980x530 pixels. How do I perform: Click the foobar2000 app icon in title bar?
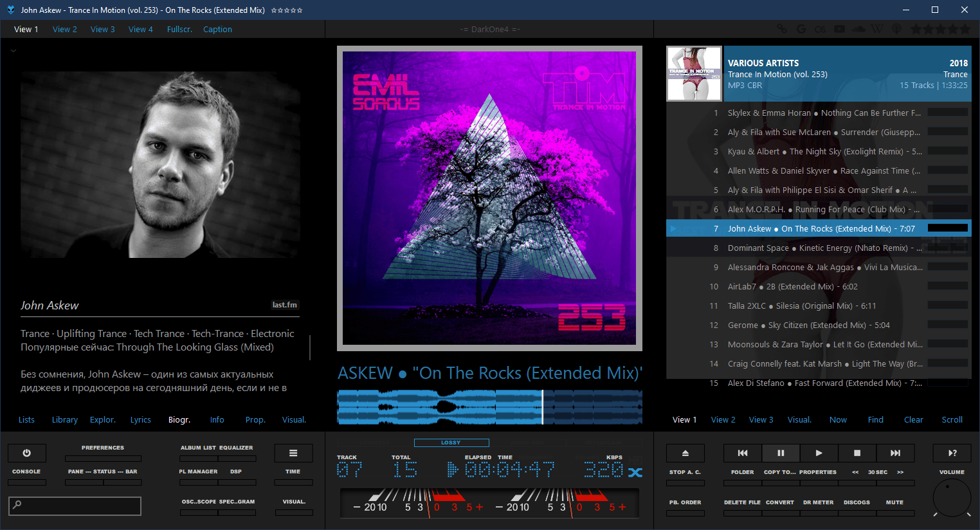10,10
